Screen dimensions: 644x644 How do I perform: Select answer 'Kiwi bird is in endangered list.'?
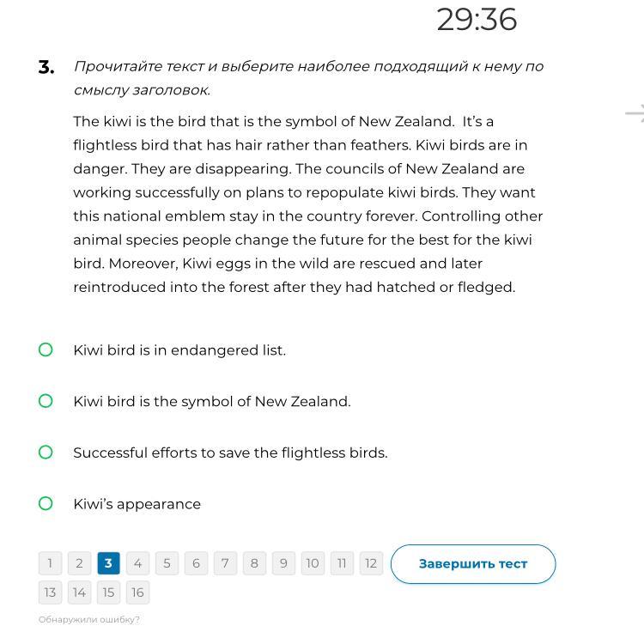tap(46, 349)
